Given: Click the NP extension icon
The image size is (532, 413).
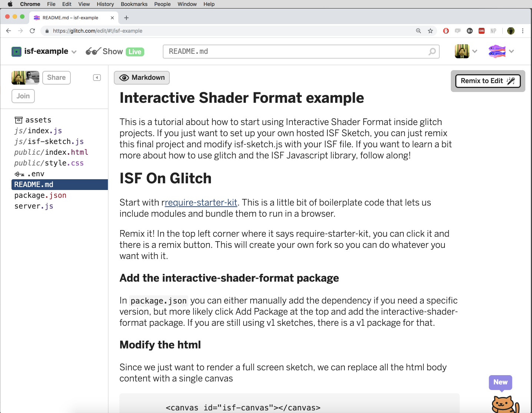Looking at the screenshot, I should (493, 31).
